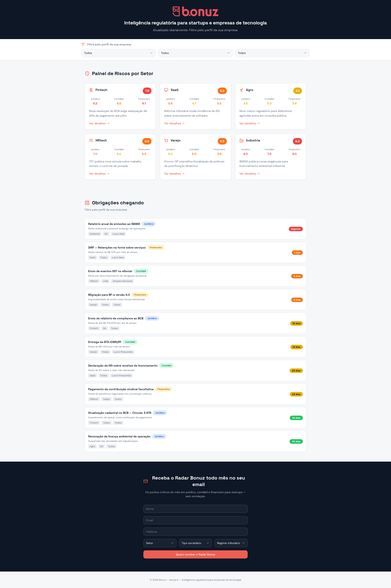Click the Lucro Real chip on DIRF row
The width and height of the screenshot is (391, 588).
coord(118,257)
